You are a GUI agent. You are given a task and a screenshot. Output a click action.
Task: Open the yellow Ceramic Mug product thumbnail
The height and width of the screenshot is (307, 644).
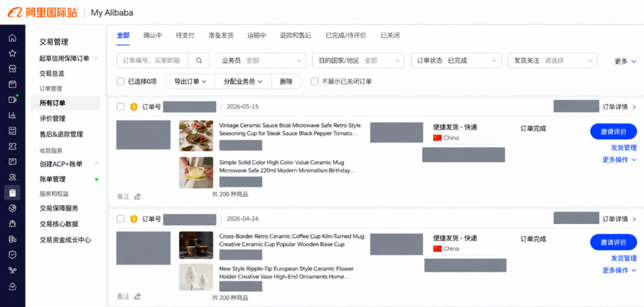coord(196,172)
